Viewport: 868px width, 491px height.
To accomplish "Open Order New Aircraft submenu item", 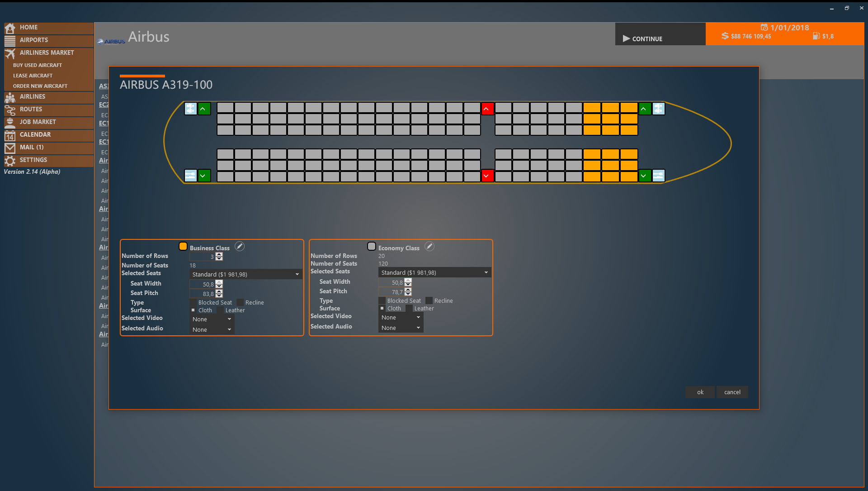I will 40,86.
